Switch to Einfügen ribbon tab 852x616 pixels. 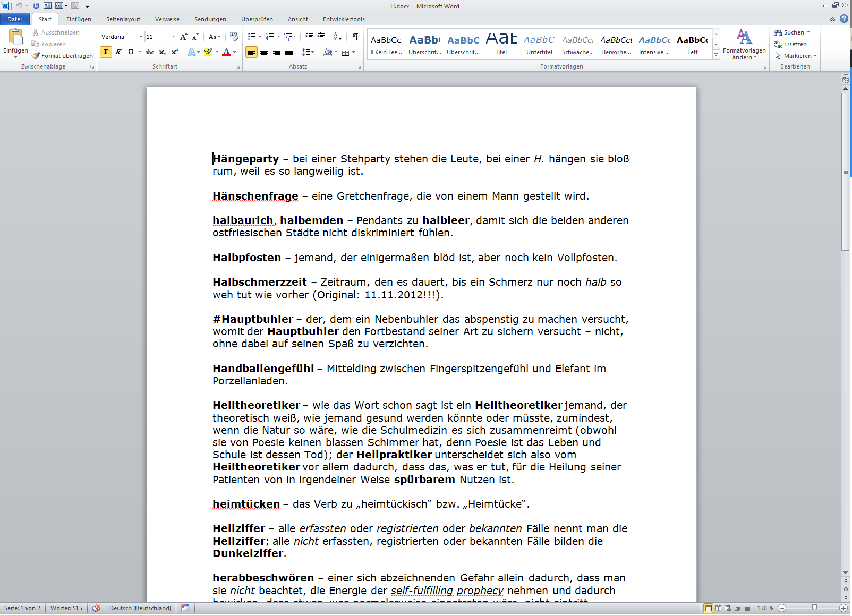point(79,19)
